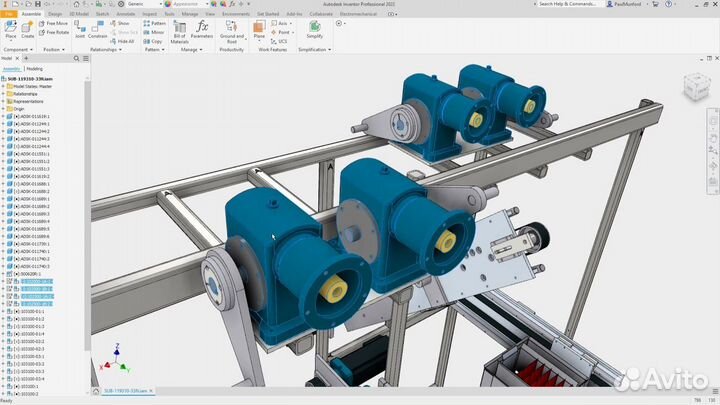720x405 pixels.
Task: Click the help question mark icon
Action: [669, 4]
